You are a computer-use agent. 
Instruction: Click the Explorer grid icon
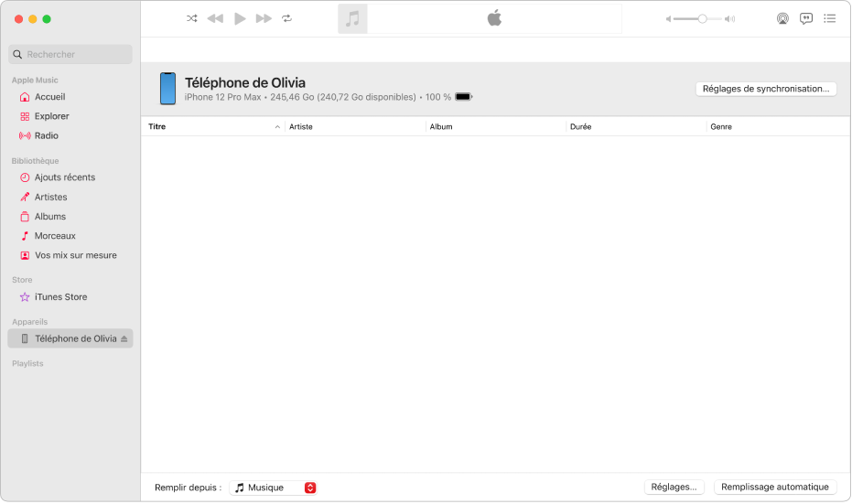click(x=25, y=116)
